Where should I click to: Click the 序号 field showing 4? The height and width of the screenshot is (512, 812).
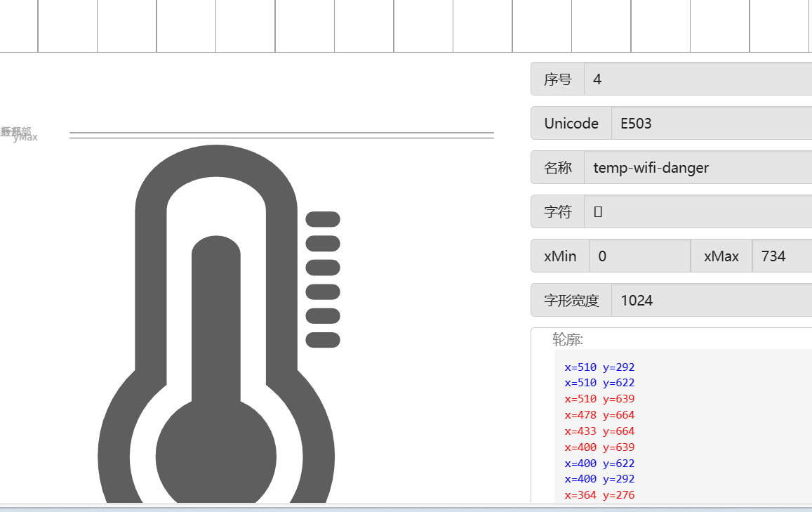pyautogui.click(x=698, y=79)
